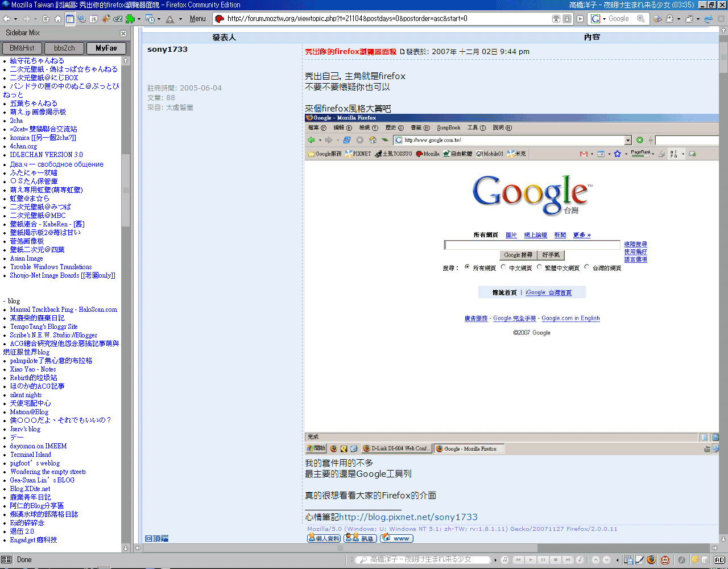Click the user profile toolbar icon
The height and width of the screenshot is (569, 728).
click(669, 19)
